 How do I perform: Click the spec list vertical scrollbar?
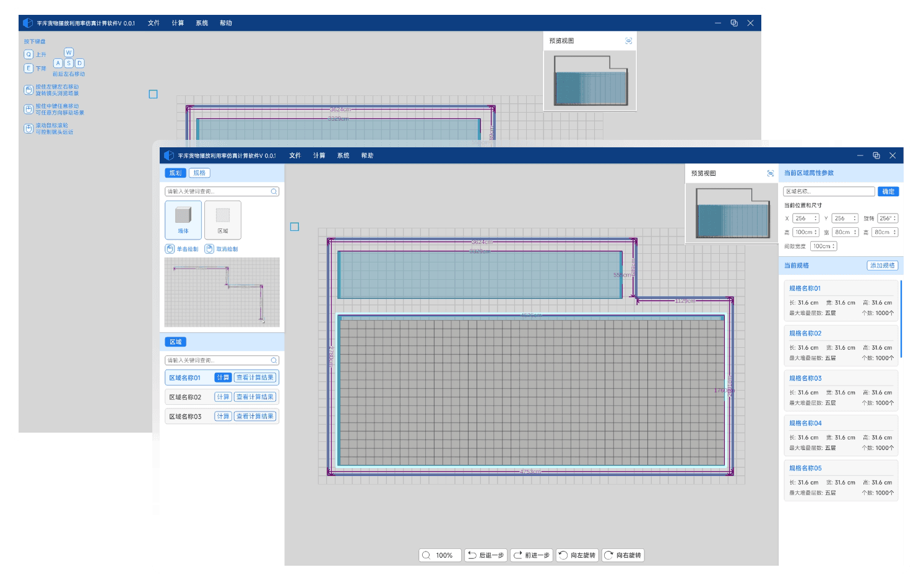(x=901, y=319)
